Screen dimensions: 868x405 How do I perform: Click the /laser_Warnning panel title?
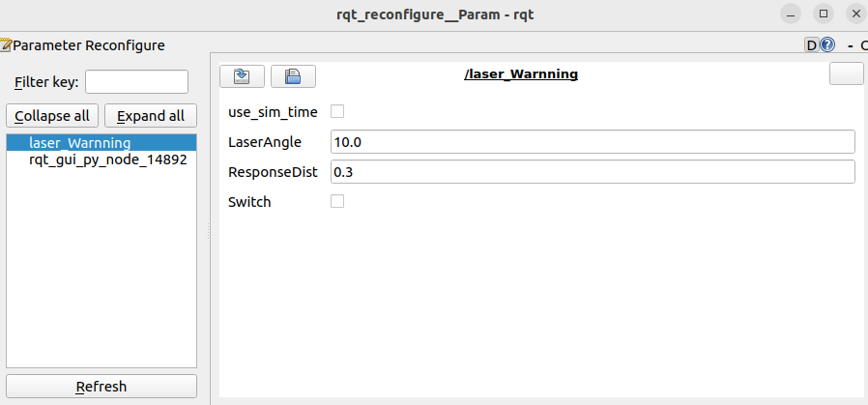(521, 74)
